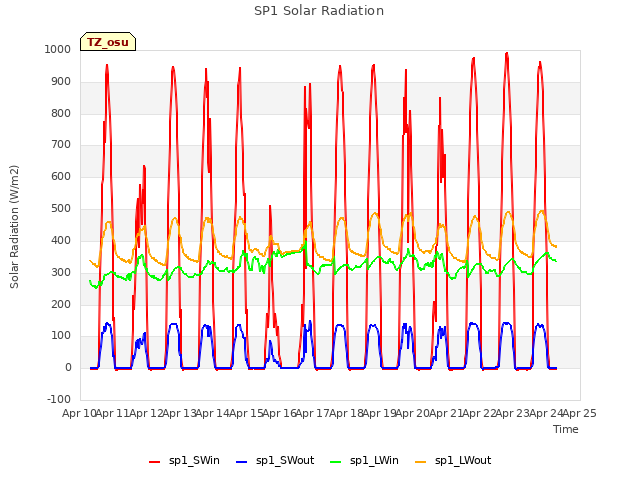
Task: Click the 500 y-axis tick label
Action: 61,209
